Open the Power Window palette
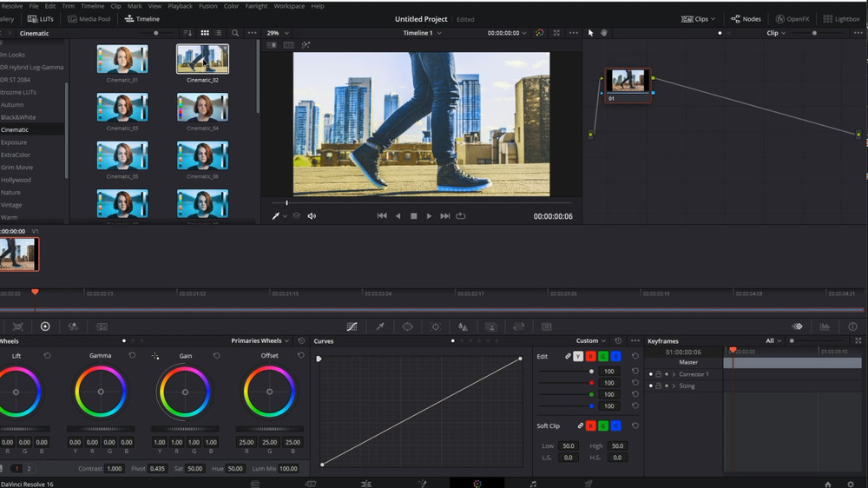 pyautogui.click(x=407, y=326)
